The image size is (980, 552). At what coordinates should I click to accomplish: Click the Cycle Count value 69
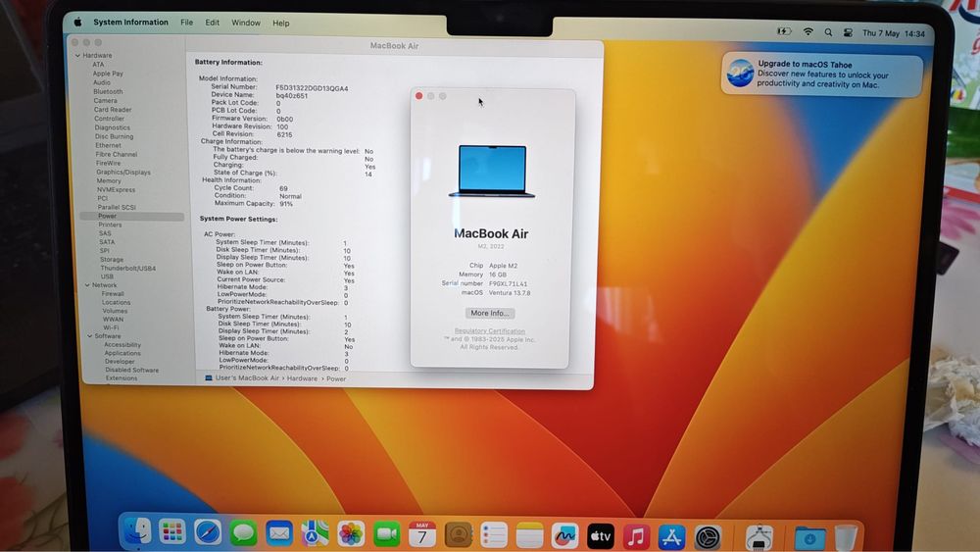coord(283,188)
